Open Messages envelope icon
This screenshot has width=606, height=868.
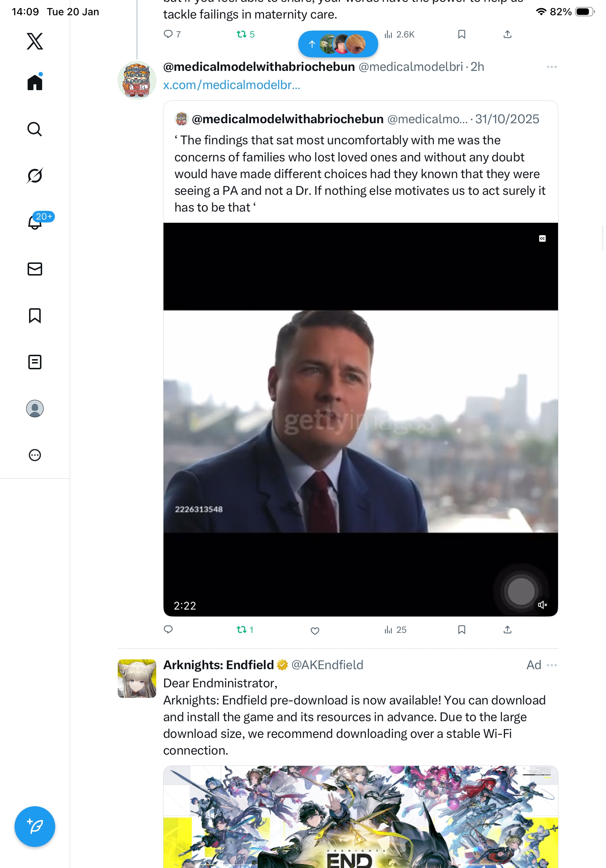(35, 269)
